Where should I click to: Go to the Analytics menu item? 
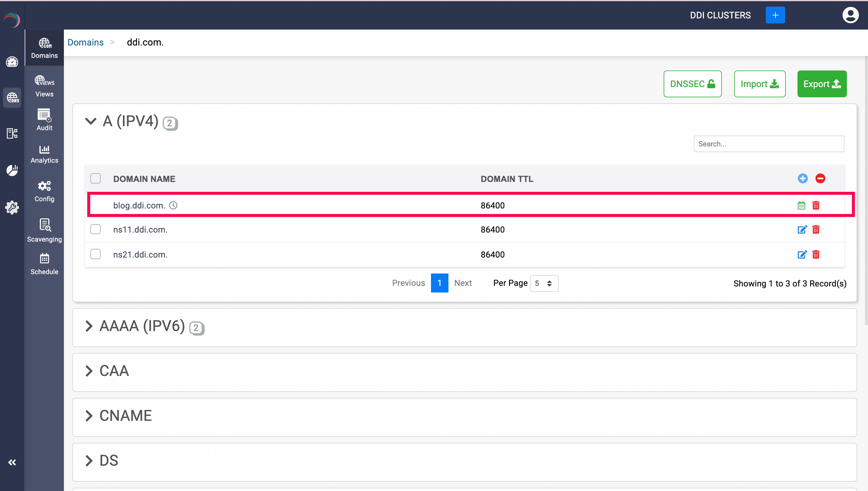click(x=44, y=154)
